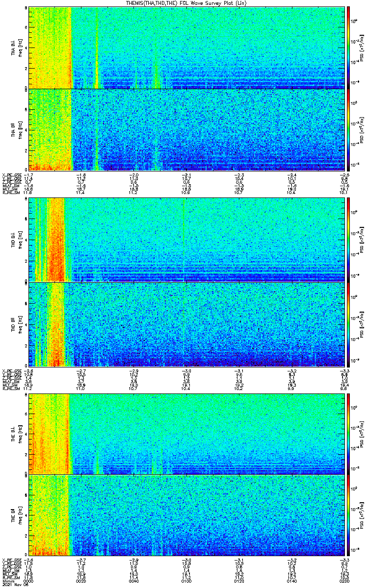Click the THE BII PSD color bar

[x=348, y=515]
